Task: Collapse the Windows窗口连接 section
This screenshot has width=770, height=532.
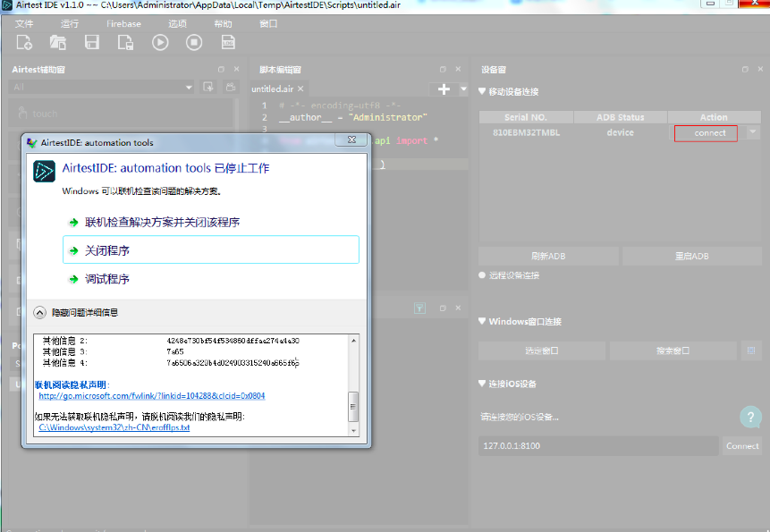Action: [482, 321]
